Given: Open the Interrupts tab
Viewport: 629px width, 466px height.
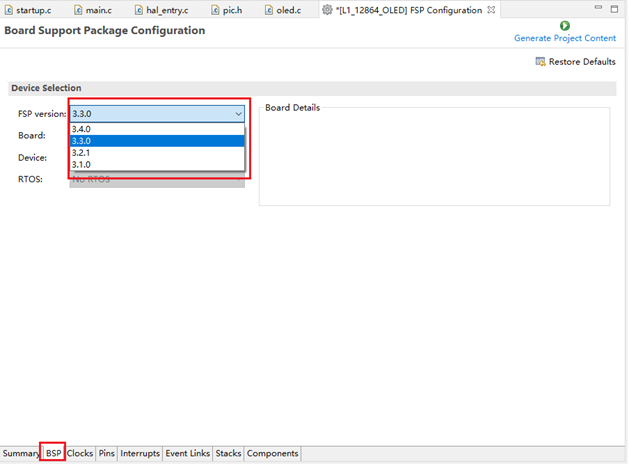Looking at the screenshot, I should [x=140, y=454].
